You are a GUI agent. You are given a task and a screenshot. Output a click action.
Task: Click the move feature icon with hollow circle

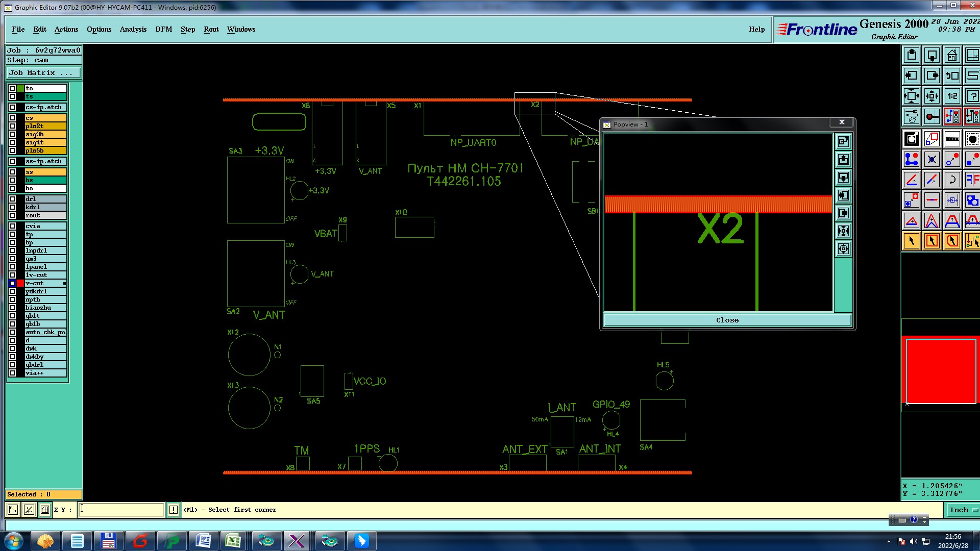point(952,159)
